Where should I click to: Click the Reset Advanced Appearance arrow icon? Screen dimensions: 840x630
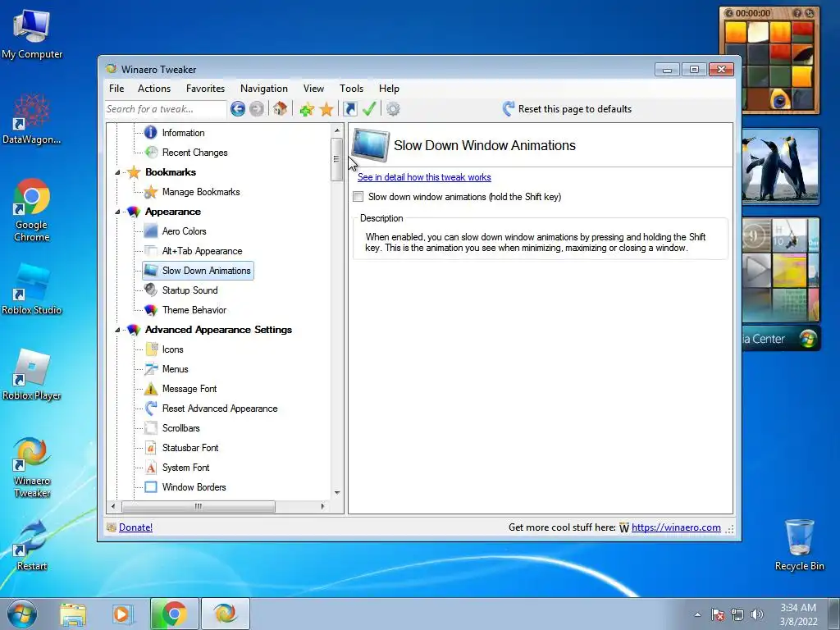point(151,409)
